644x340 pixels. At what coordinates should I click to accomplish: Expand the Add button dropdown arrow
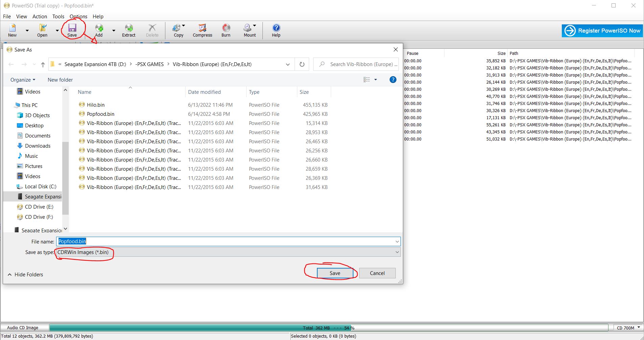(x=114, y=30)
